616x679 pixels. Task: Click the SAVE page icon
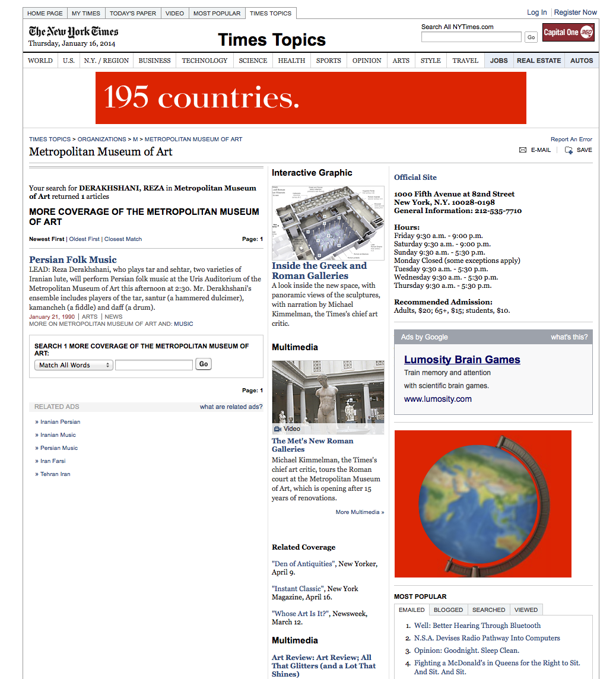[569, 150]
